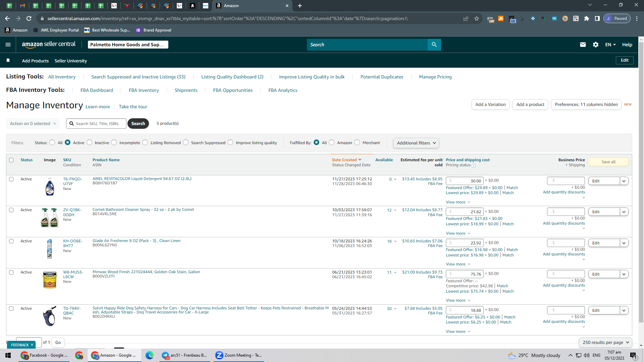
Task: Click the Save all button
Action: coord(608,162)
